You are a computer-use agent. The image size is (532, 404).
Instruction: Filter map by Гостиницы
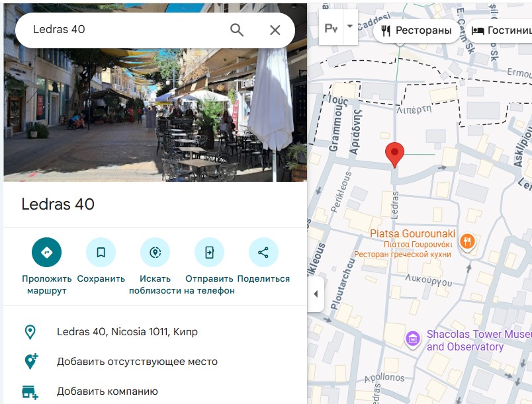click(501, 30)
